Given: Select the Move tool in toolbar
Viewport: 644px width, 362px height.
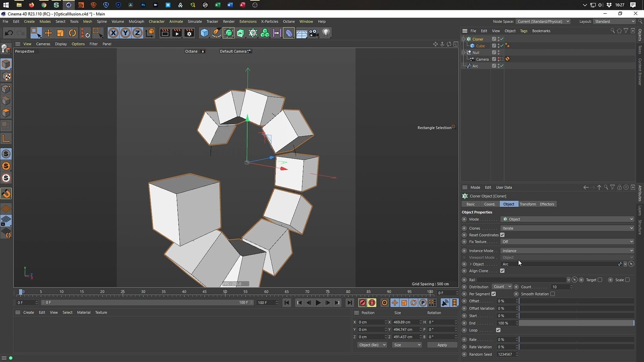Looking at the screenshot, I should [x=48, y=33].
